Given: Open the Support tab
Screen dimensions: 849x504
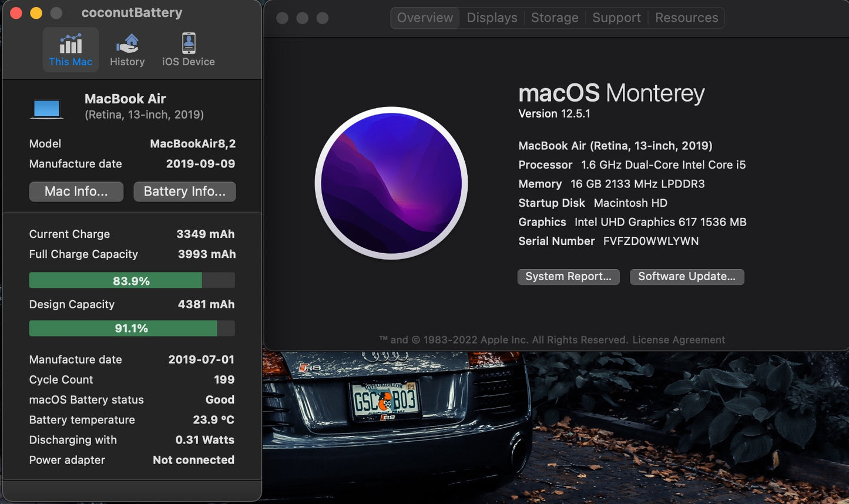Looking at the screenshot, I should (616, 18).
